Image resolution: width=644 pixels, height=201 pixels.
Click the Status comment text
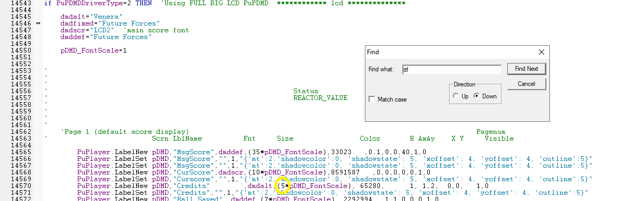(306, 91)
